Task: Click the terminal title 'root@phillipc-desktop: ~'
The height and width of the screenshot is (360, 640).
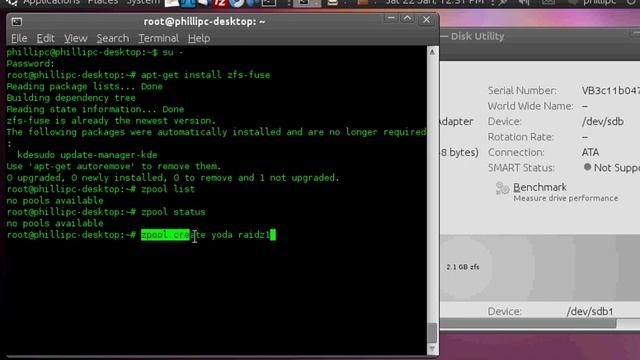Action: click(204, 22)
